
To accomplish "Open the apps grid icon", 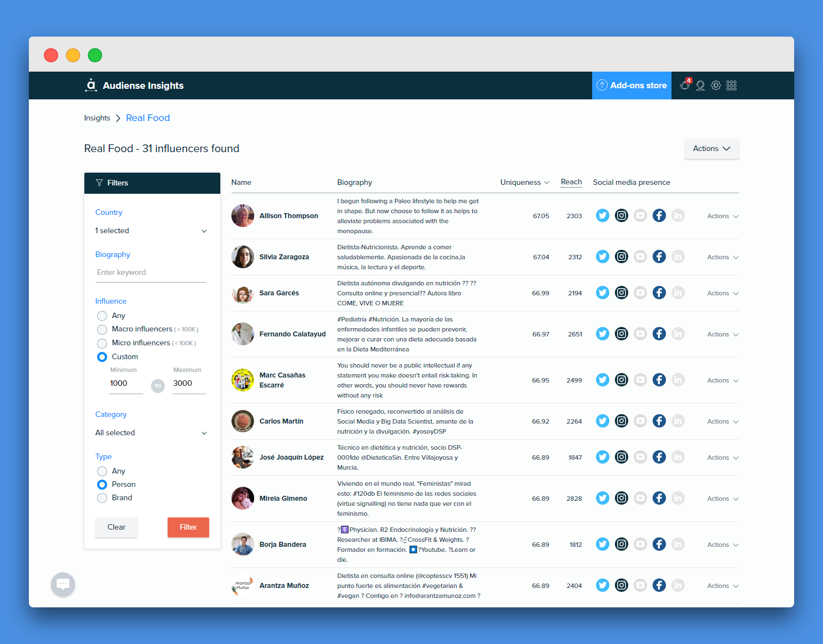I will (x=731, y=85).
